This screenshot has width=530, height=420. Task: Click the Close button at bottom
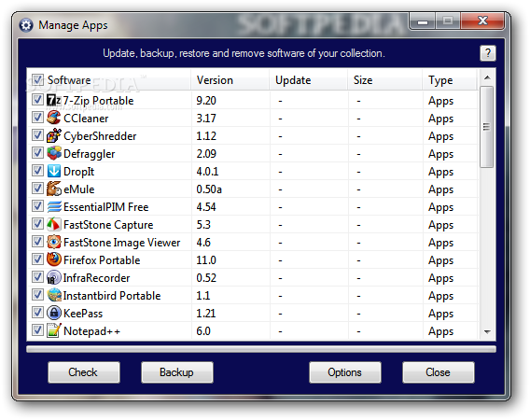(x=438, y=372)
